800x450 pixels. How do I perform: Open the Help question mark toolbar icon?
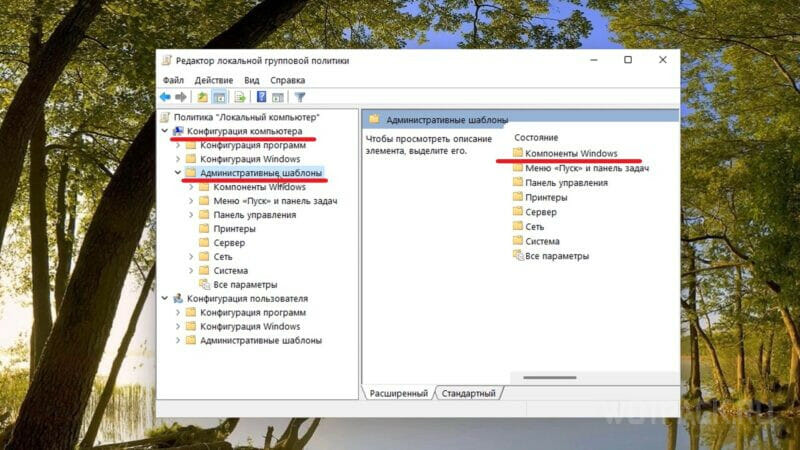pos(261,97)
